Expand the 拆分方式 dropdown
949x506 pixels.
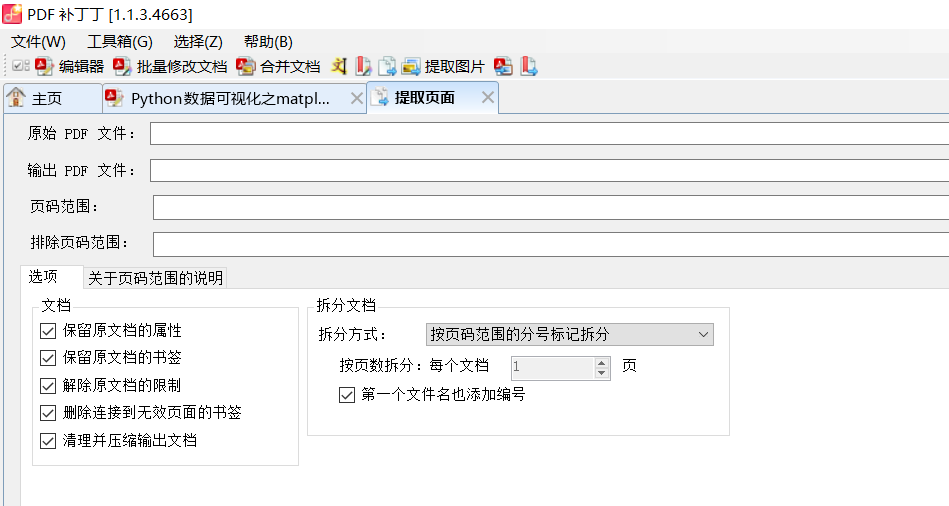pyautogui.click(x=570, y=334)
